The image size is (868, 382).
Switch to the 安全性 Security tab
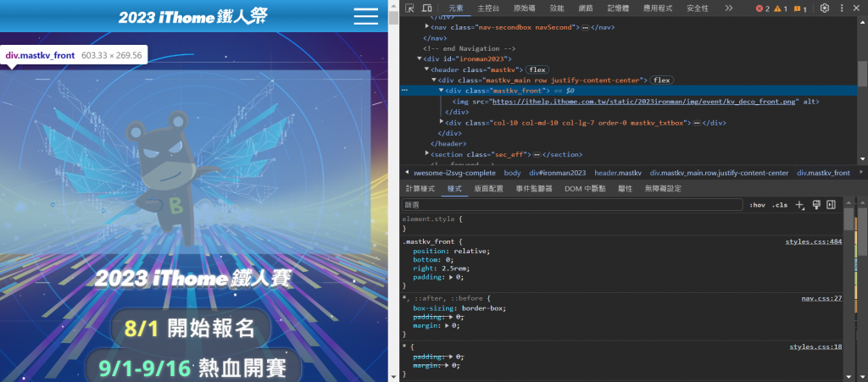698,8
